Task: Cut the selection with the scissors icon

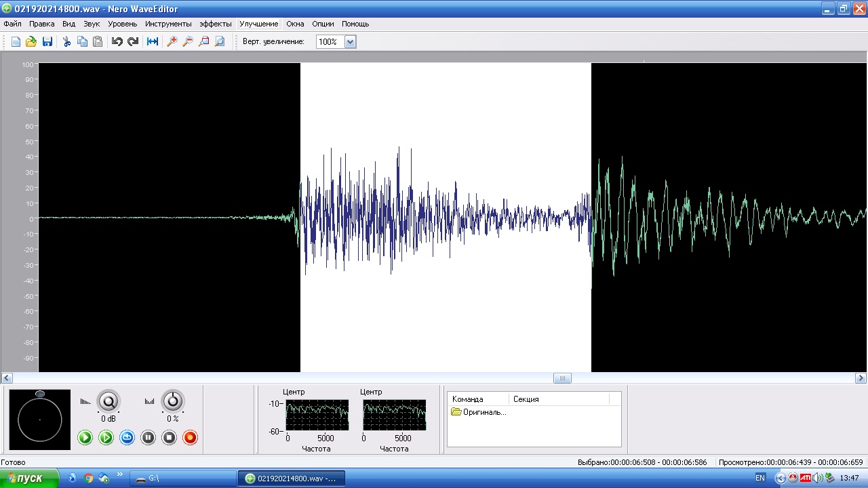Action: (x=66, y=42)
